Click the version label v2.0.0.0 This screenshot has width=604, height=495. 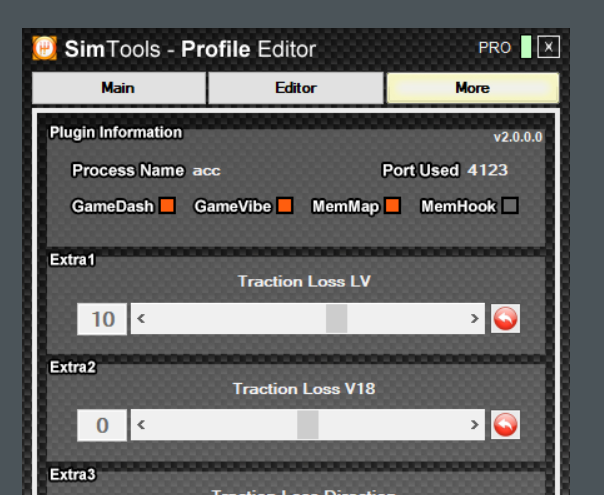(518, 137)
